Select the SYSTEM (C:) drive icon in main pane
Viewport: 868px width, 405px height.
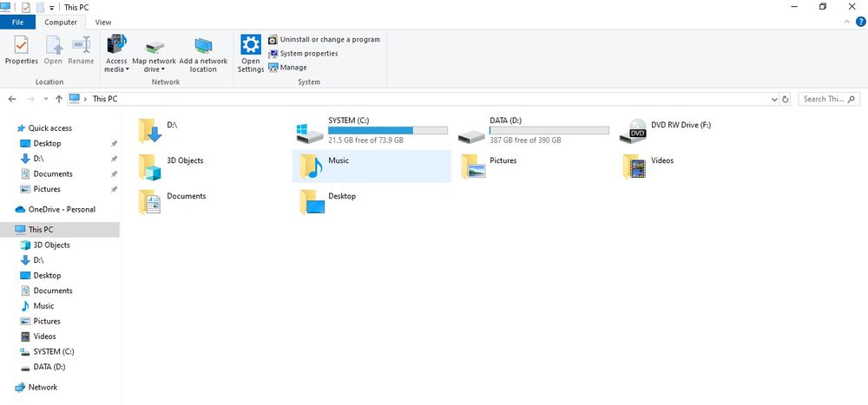(310, 133)
